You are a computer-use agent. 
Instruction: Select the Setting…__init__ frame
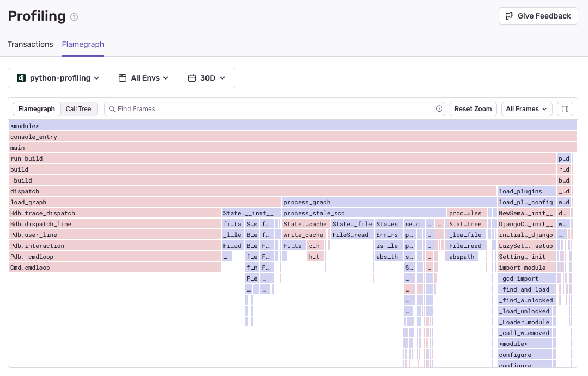526,256
